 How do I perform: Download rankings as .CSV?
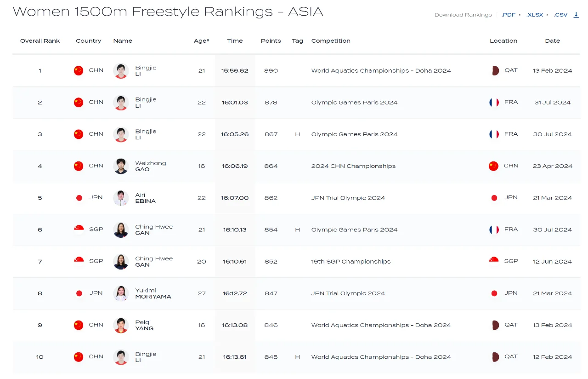(x=560, y=15)
